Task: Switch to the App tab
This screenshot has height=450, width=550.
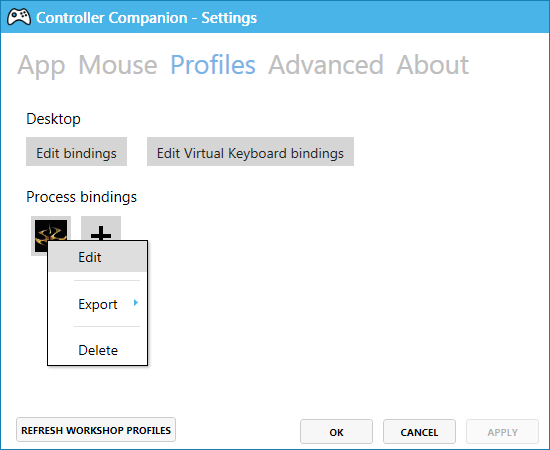Action: tap(41, 65)
